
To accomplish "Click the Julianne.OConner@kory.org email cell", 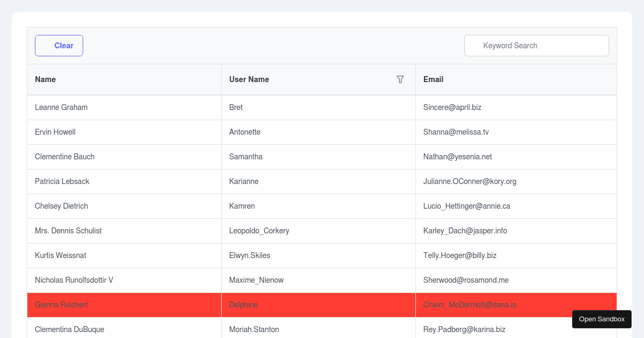I will 470,181.
